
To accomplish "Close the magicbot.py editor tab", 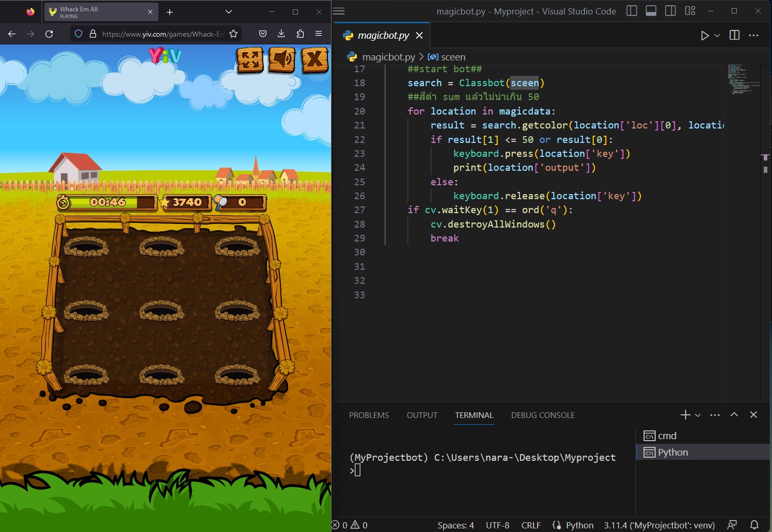I will tap(419, 35).
